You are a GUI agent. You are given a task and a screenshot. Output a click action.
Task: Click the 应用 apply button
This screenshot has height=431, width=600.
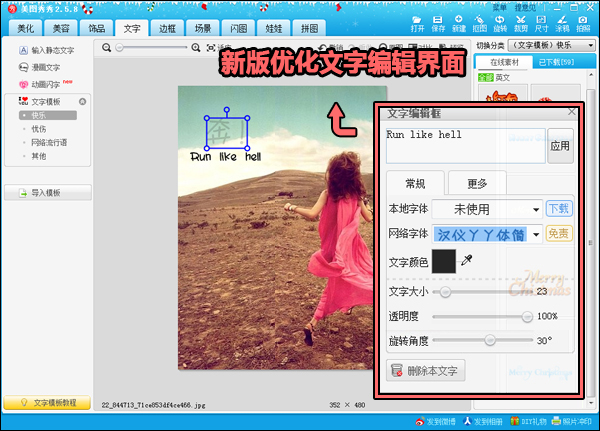[560, 146]
